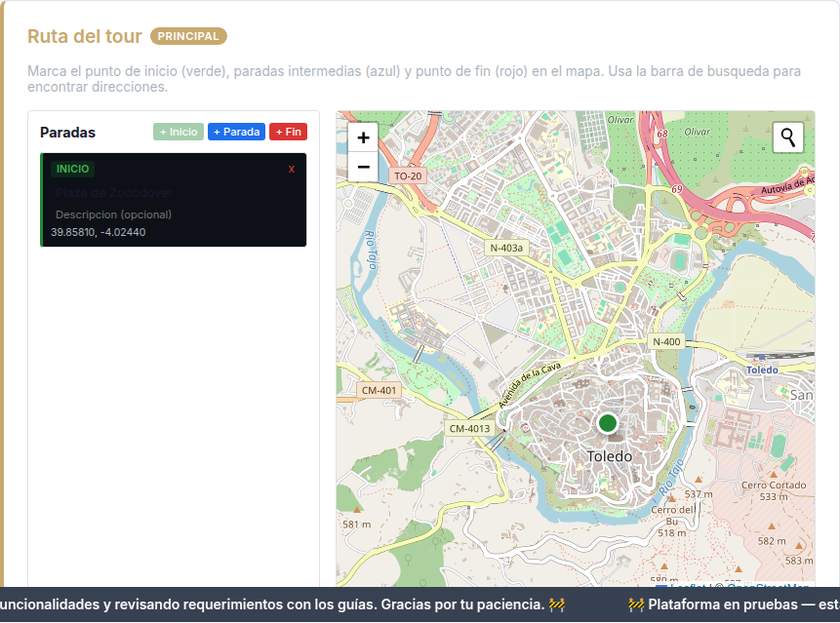The width and height of the screenshot is (840, 623).
Task: Click the N-400 road label on map
Action: pos(666,341)
